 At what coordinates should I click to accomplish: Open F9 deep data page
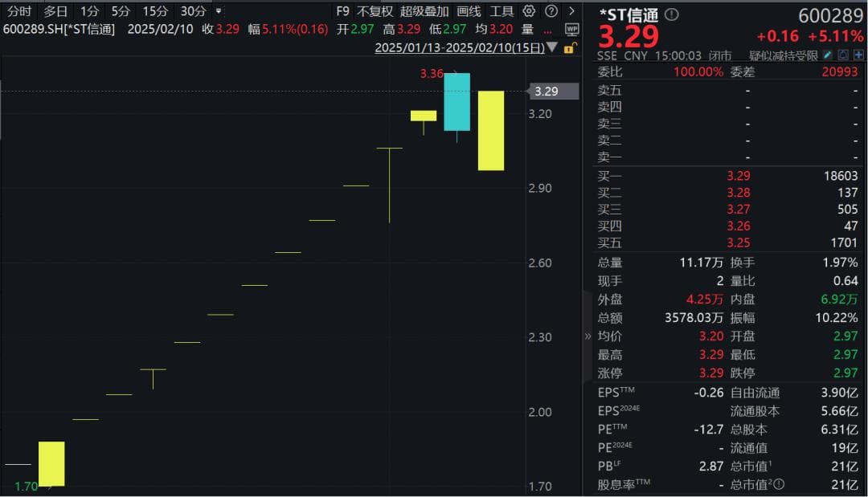(x=342, y=11)
